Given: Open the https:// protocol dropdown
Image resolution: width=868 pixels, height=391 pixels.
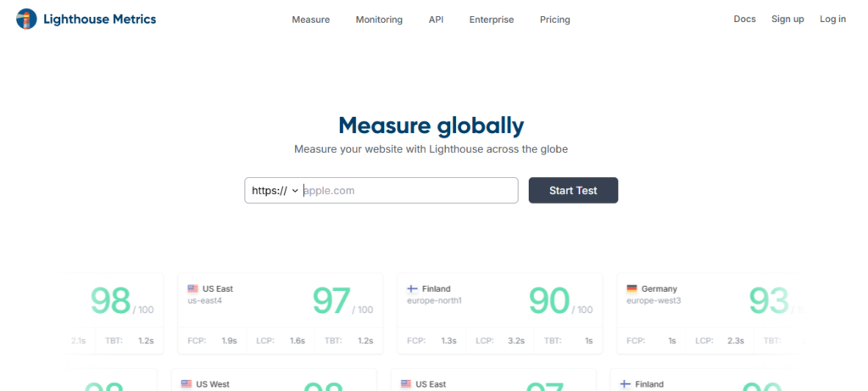Looking at the screenshot, I should coord(275,191).
